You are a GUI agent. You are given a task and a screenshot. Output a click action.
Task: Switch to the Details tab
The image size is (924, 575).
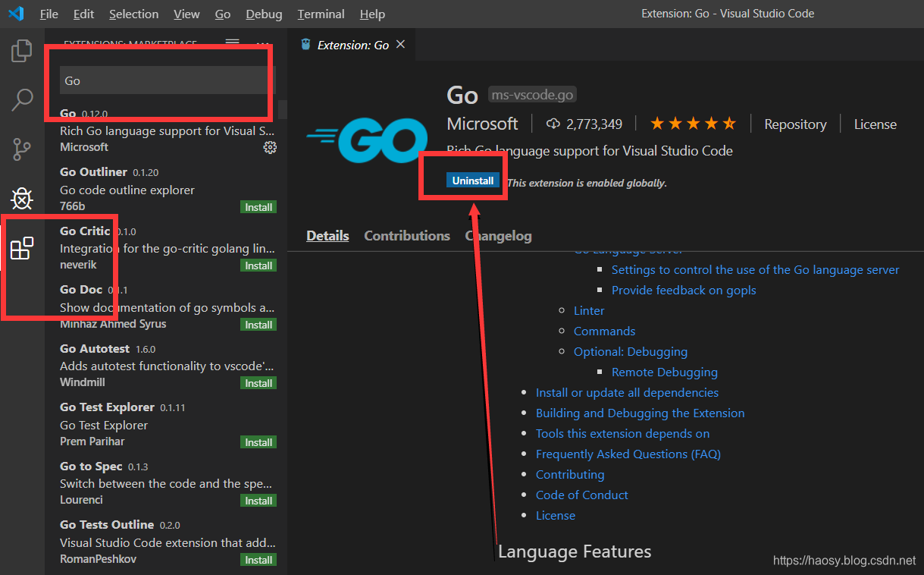(x=327, y=236)
